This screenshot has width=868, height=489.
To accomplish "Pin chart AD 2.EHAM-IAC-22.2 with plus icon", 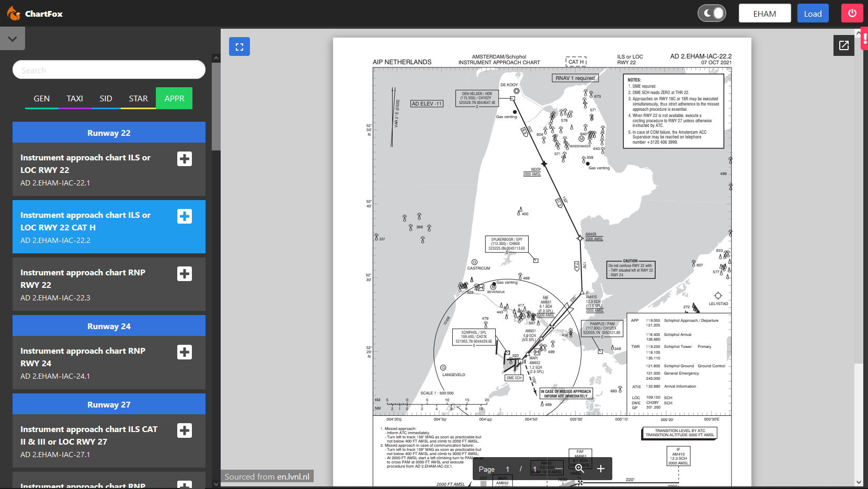I will pyautogui.click(x=185, y=216).
